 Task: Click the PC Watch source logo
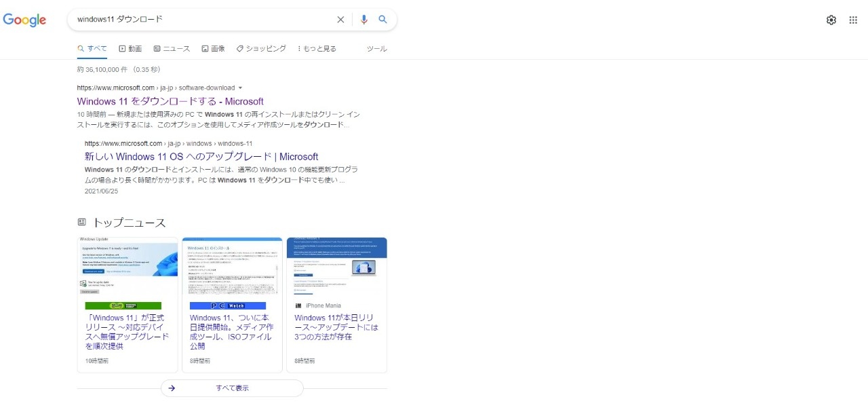click(228, 305)
